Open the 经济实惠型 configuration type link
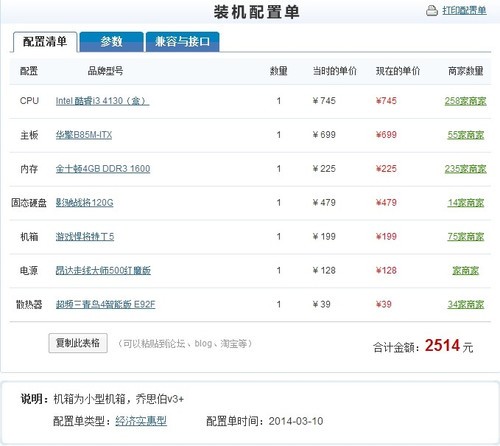The height and width of the screenshot is (446, 500). pos(141,421)
